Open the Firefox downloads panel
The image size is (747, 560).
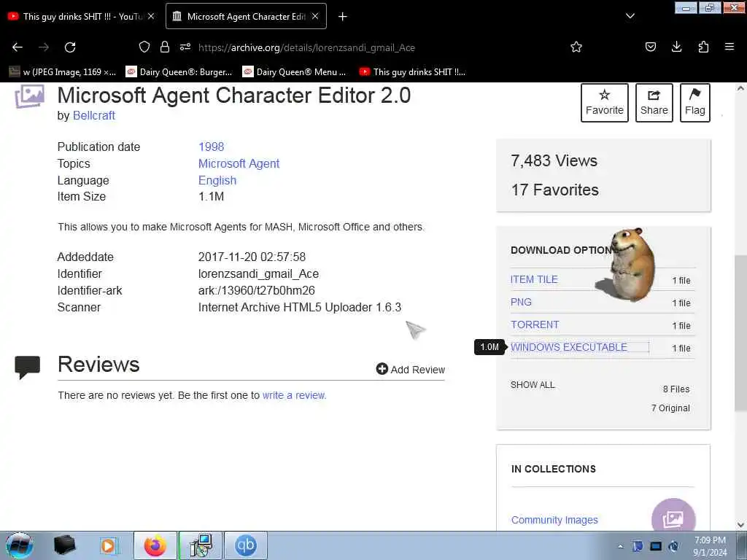click(x=676, y=47)
